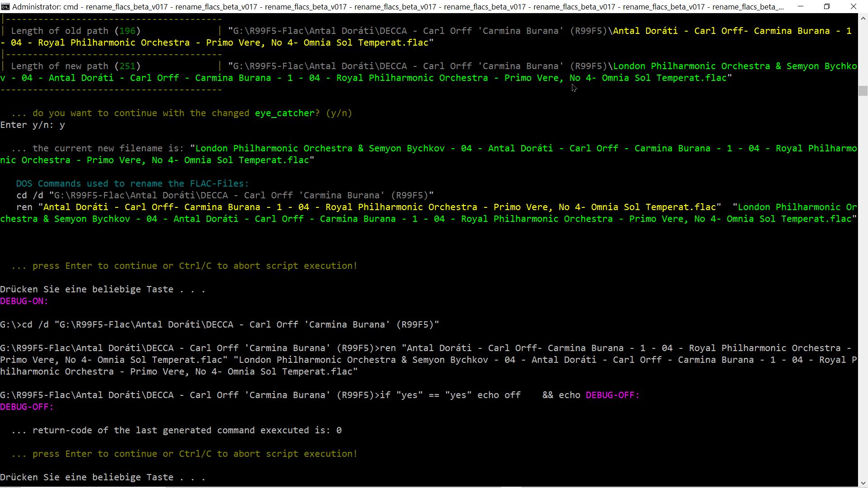The image size is (868, 488).
Task: Click 'the current new filename is' text
Action: tap(108, 149)
